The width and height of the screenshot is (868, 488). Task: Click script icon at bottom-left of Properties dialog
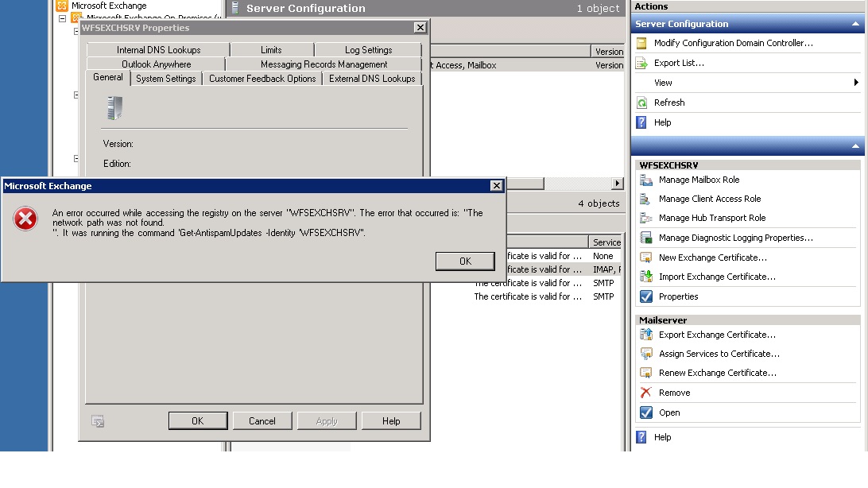pyautogui.click(x=98, y=421)
